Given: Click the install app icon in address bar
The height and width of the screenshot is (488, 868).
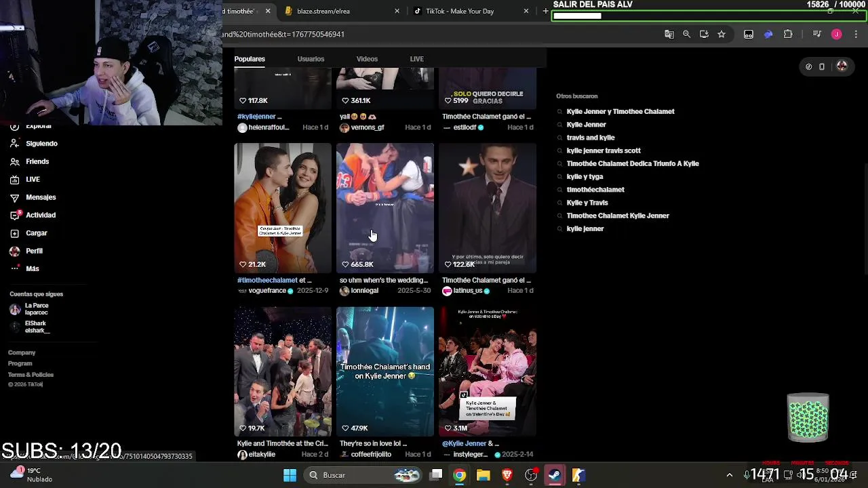Looking at the screenshot, I should coord(704,34).
